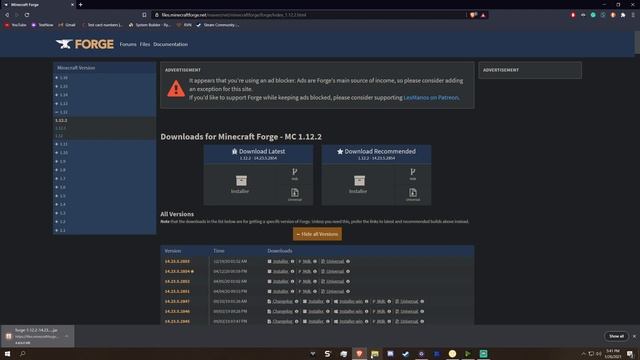640x360 pixels.
Task: Click info icon beside Changelog in 14.23.5.2847 row
Action: (x=297, y=302)
